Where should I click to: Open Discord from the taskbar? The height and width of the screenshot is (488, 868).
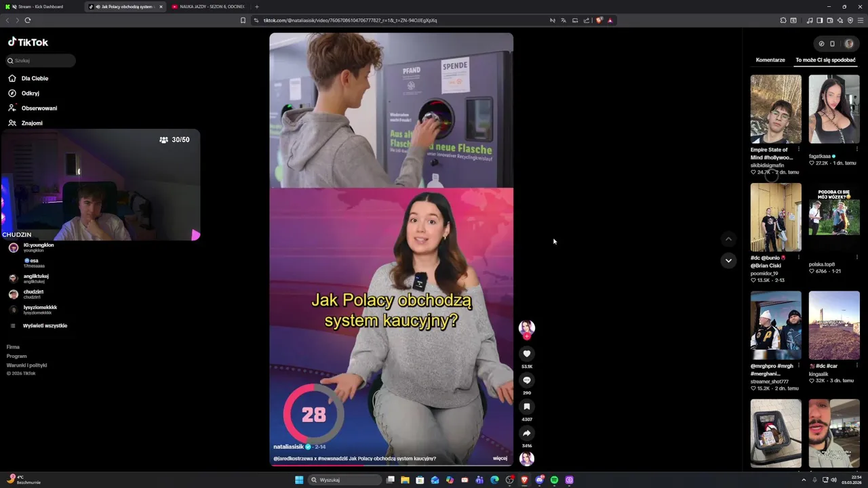pyautogui.click(x=539, y=480)
